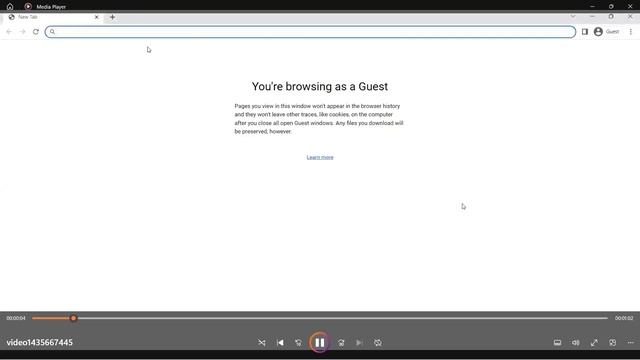
Task: Select the New Tab tab
Action: pos(52,17)
